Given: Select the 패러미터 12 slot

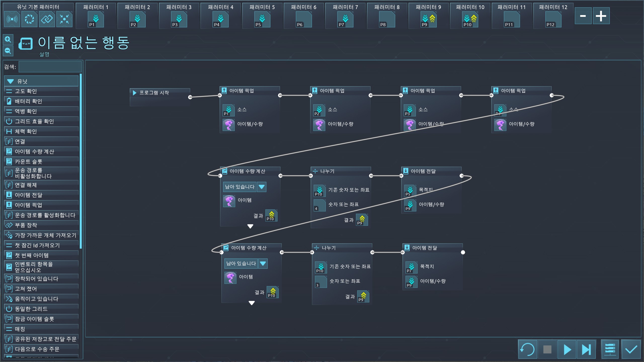Looking at the screenshot, I should pyautogui.click(x=553, y=19).
